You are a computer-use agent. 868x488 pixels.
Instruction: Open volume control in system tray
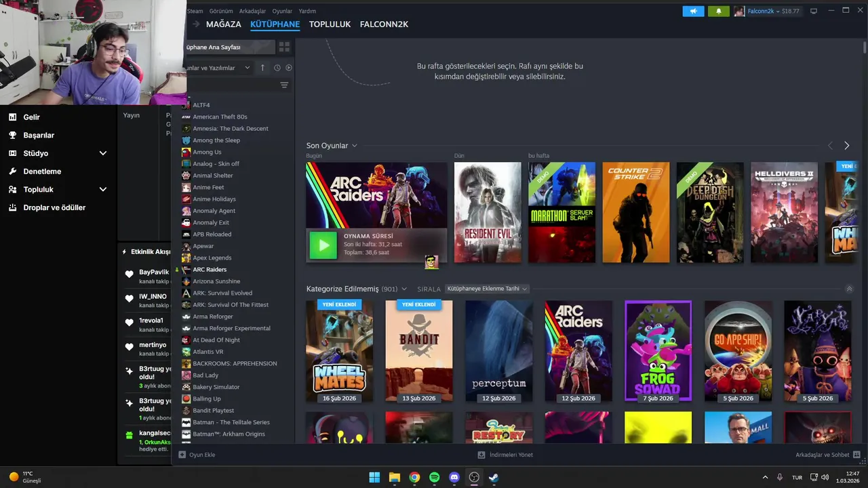click(825, 477)
